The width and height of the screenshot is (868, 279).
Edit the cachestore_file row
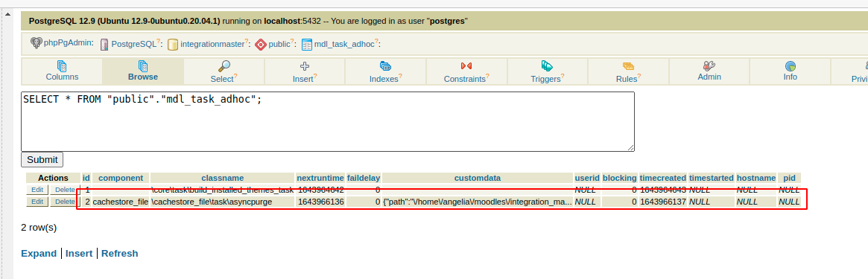pyautogui.click(x=37, y=202)
